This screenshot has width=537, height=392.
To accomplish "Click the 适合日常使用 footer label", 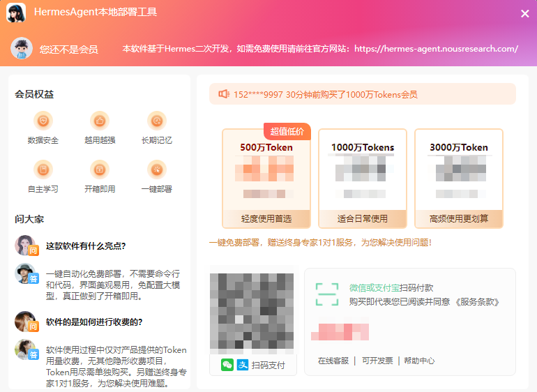I will [x=363, y=218].
